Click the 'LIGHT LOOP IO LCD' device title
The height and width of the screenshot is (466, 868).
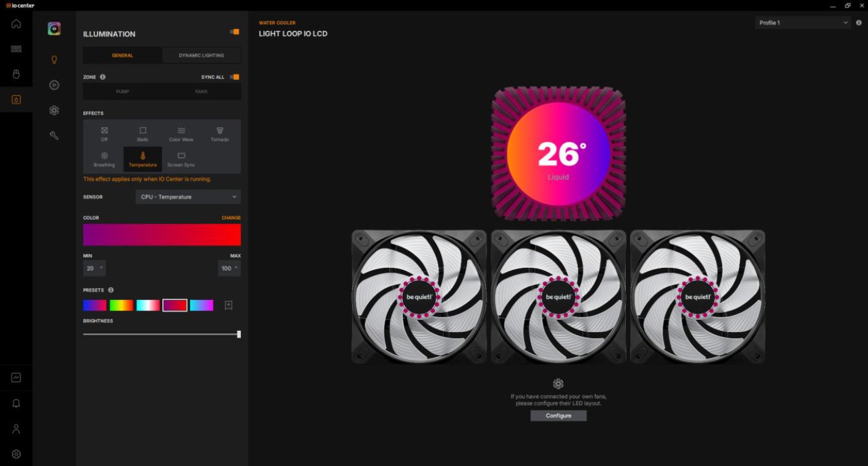[293, 34]
